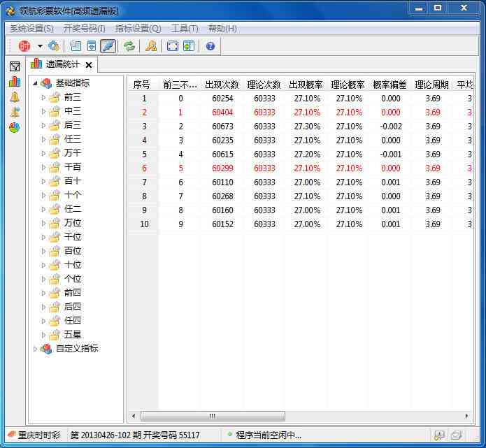Expand the 前三 tree folder

point(44,97)
